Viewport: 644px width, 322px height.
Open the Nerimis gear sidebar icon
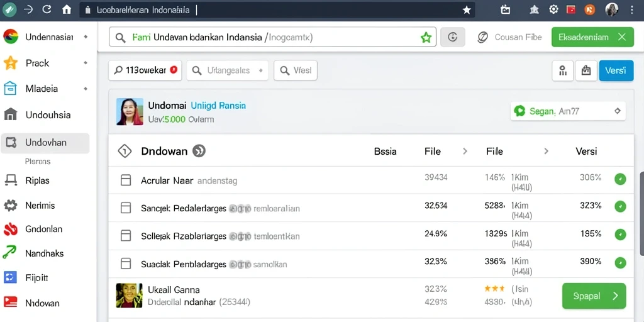10,206
